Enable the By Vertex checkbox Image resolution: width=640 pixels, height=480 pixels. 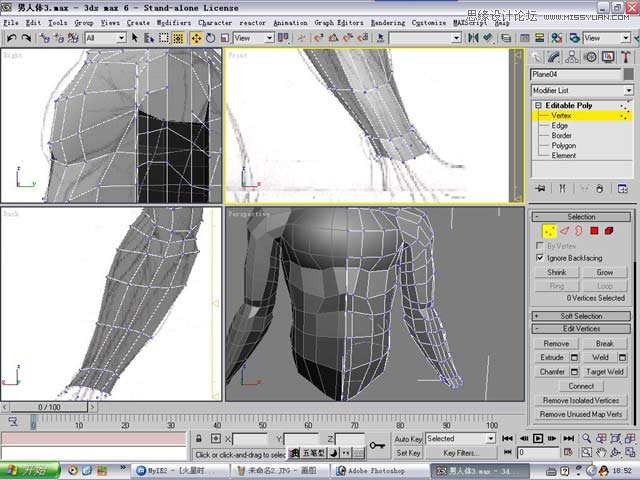540,246
